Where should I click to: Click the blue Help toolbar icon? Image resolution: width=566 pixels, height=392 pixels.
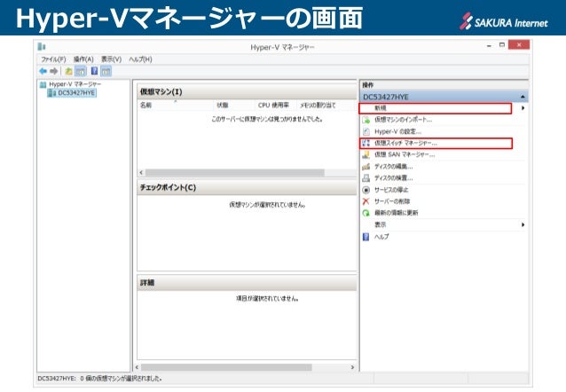(x=94, y=71)
